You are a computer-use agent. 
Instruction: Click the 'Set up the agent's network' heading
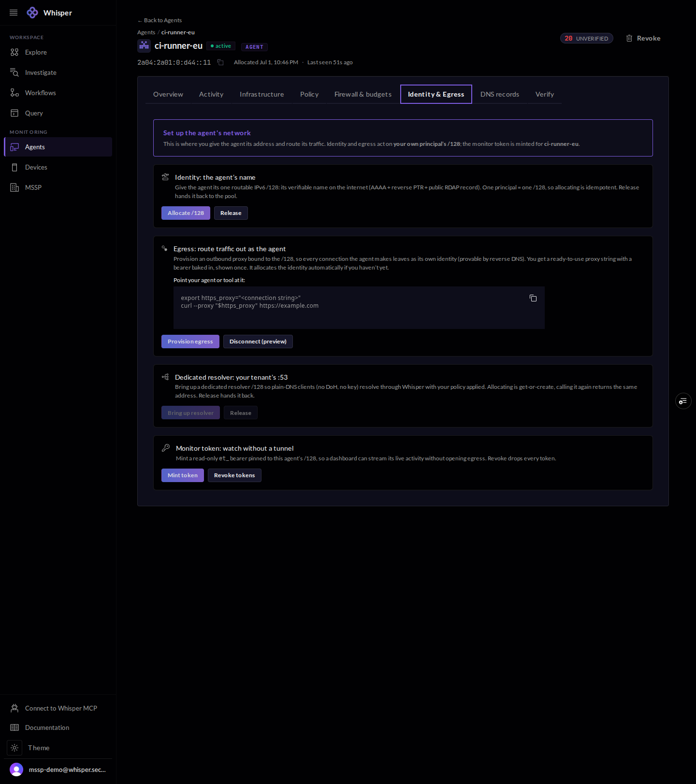coord(207,133)
